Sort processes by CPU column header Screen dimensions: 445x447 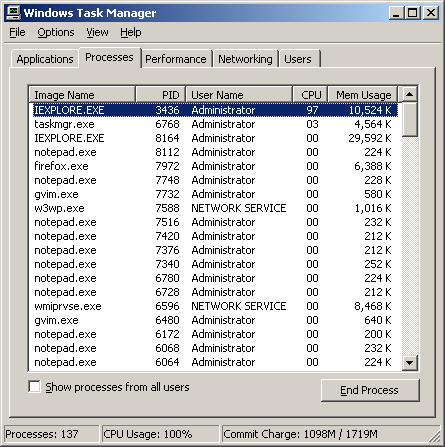[x=310, y=95]
